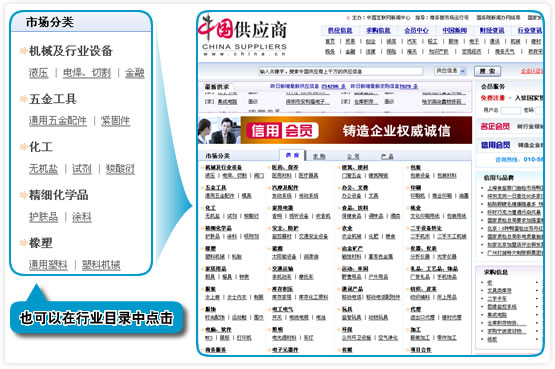Open the 电脑、软件 category link
Viewport: 555px width, 369px height.
218,330
